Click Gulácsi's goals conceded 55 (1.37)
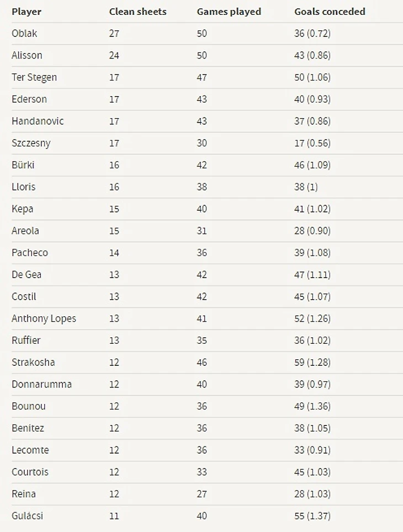 pos(312,515)
